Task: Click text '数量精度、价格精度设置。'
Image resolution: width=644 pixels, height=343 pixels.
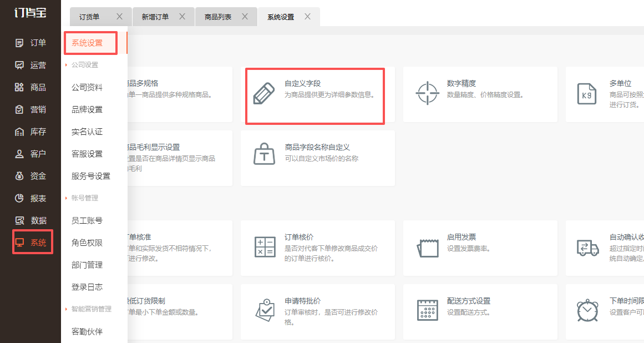Action: tap(485, 95)
